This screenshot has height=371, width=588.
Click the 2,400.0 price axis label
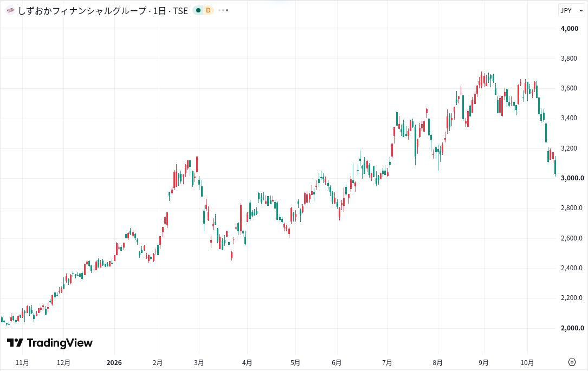click(x=572, y=268)
